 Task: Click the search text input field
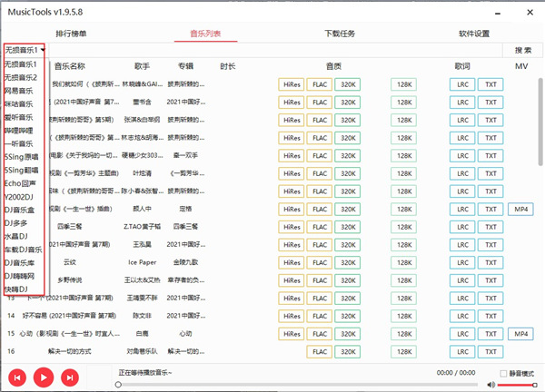pos(272,51)
